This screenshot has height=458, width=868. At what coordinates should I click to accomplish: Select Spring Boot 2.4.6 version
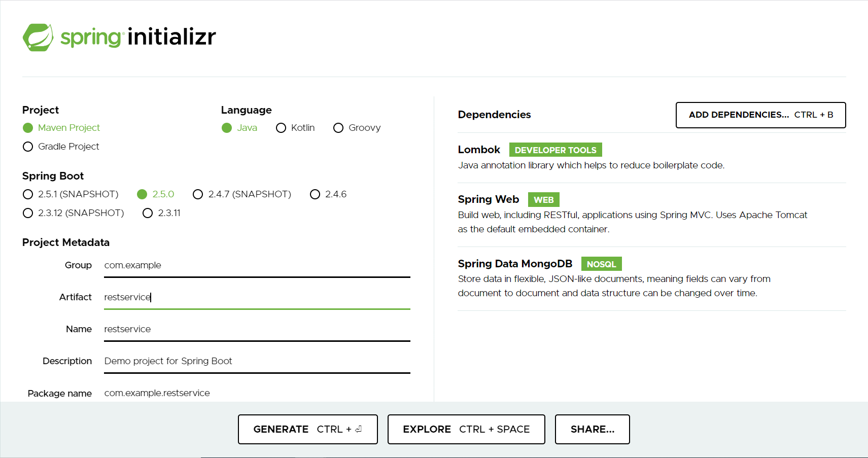[315, 194]
